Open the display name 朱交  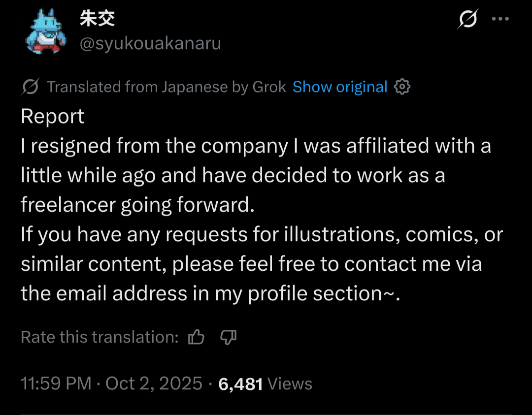[97, 19]
